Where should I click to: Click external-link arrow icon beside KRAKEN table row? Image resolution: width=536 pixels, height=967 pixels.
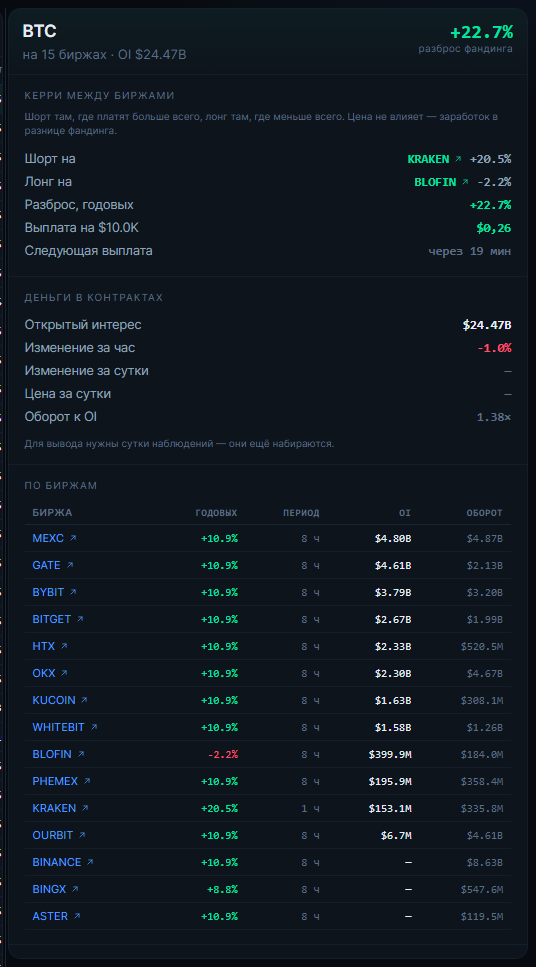pyautogui.click(x=85, y=808)
